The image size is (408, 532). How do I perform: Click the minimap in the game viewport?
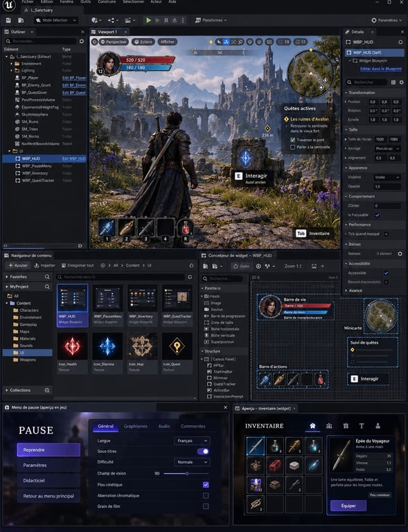point(310,73)
